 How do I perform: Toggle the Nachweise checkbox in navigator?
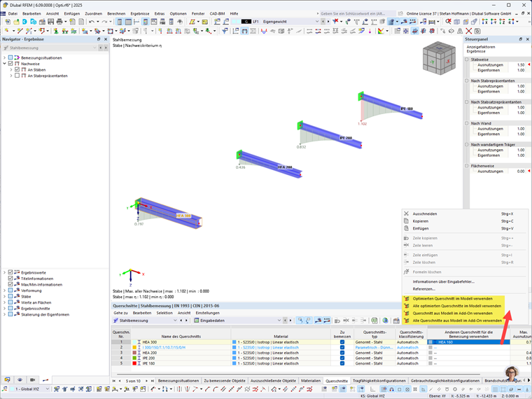tap(10, 64)
